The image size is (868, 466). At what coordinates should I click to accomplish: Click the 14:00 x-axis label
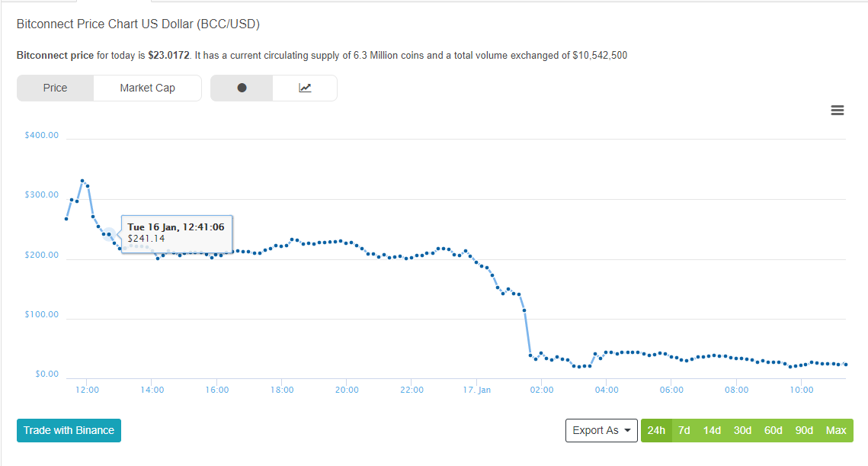(152, 390)
